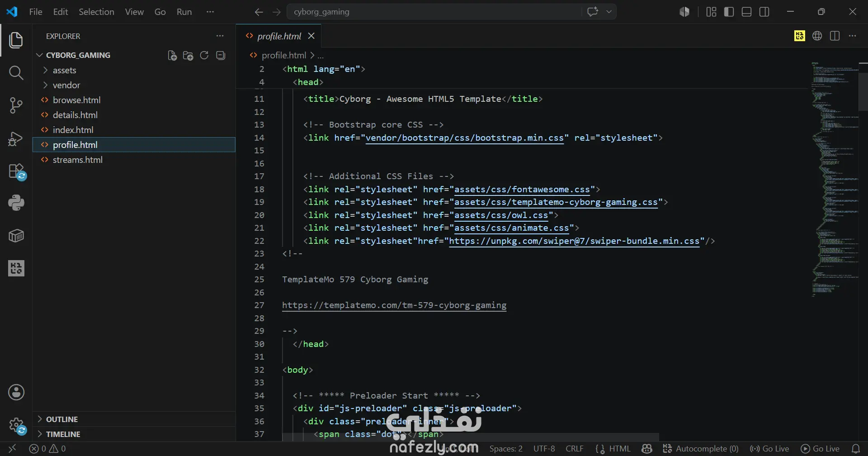Open the Selection menu
Viewport: 868px width, 456px height.
[x=96, y=12]
